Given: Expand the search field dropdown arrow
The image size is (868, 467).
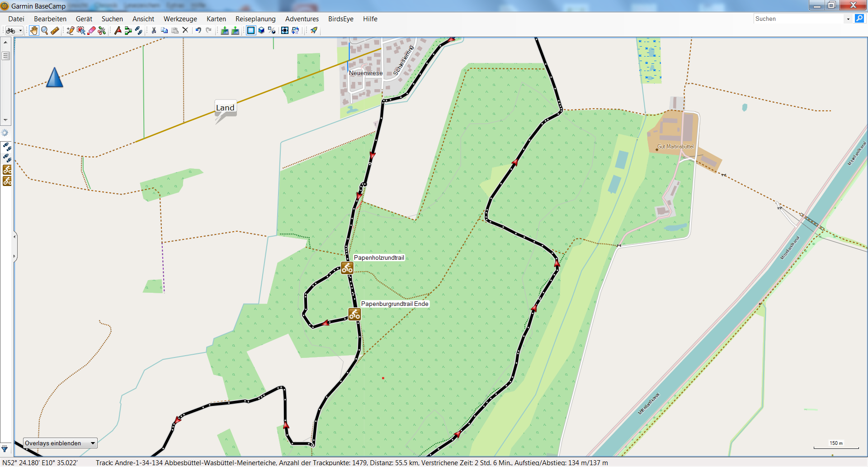Looking at the screenshot, I should tap(848, 19).
